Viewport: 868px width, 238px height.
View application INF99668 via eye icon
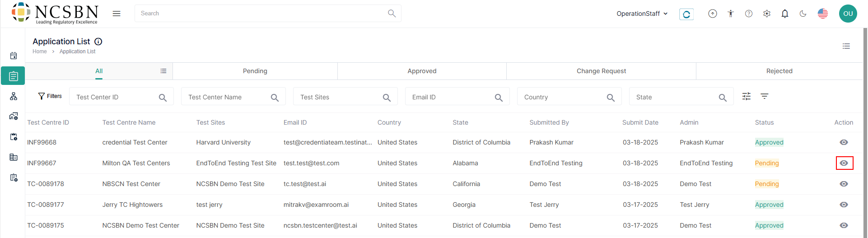844,142
